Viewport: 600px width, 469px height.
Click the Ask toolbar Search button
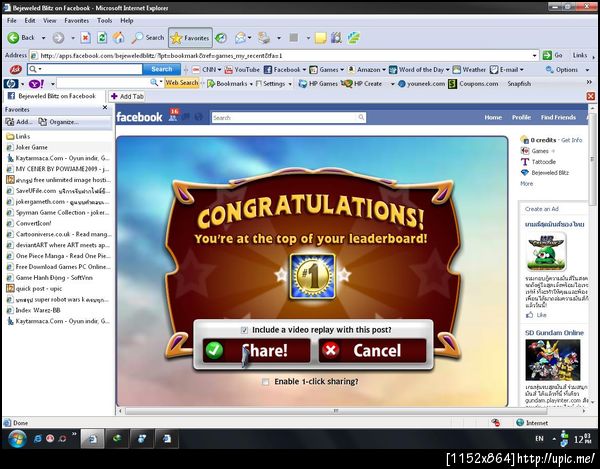pos(161,69)
